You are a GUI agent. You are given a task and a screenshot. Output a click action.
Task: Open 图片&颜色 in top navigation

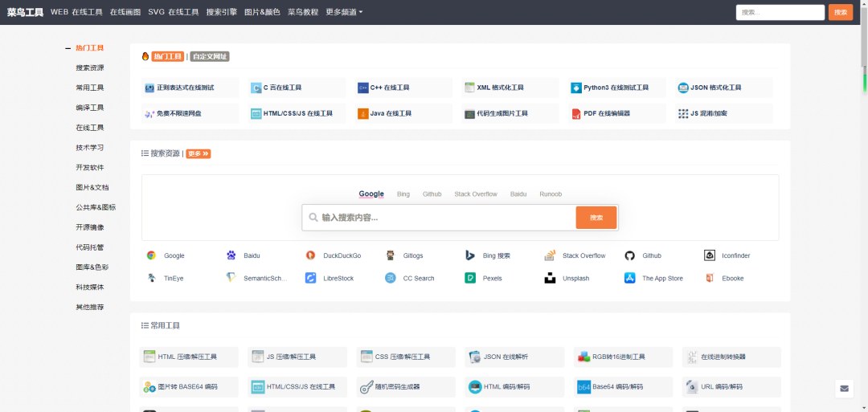[262, 12]
